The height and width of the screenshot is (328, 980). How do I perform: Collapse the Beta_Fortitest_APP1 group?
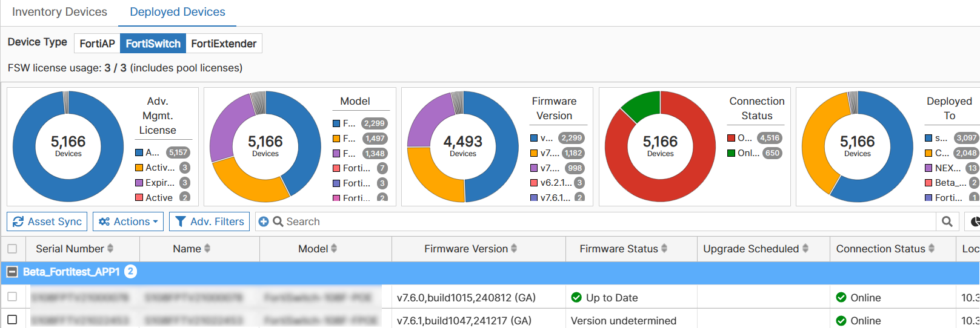(12, 272)
